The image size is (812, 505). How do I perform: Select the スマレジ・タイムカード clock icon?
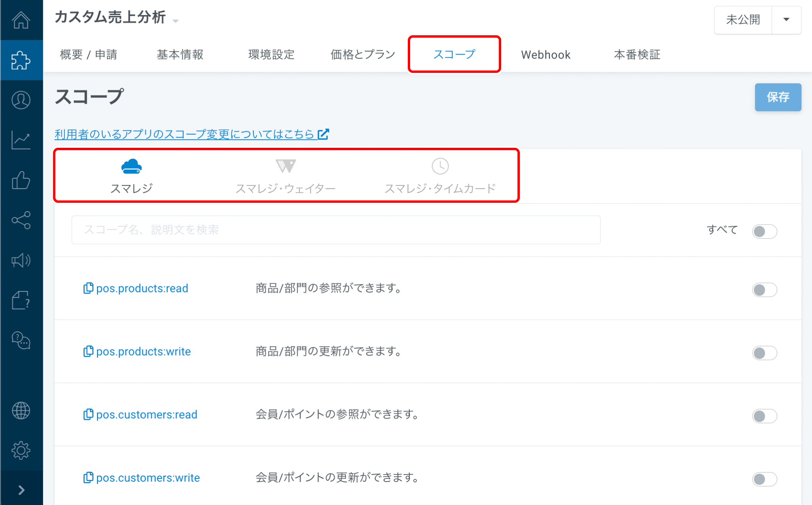tap(440, 166)
